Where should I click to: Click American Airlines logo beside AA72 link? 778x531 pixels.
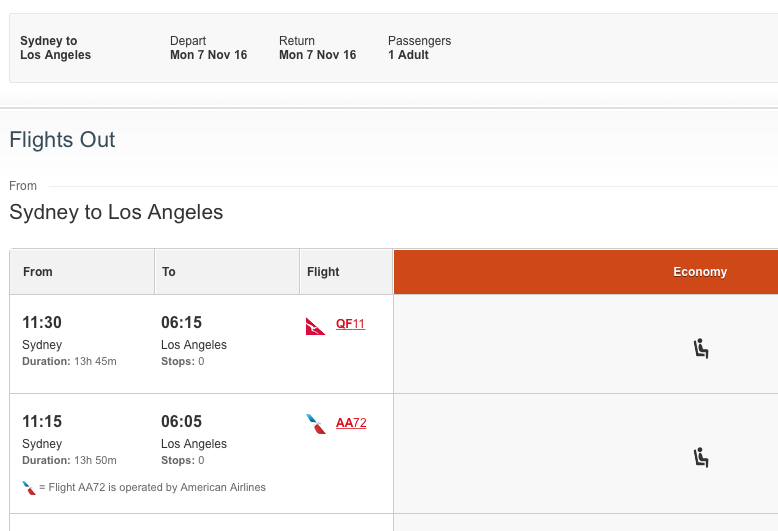coord(316,424)
